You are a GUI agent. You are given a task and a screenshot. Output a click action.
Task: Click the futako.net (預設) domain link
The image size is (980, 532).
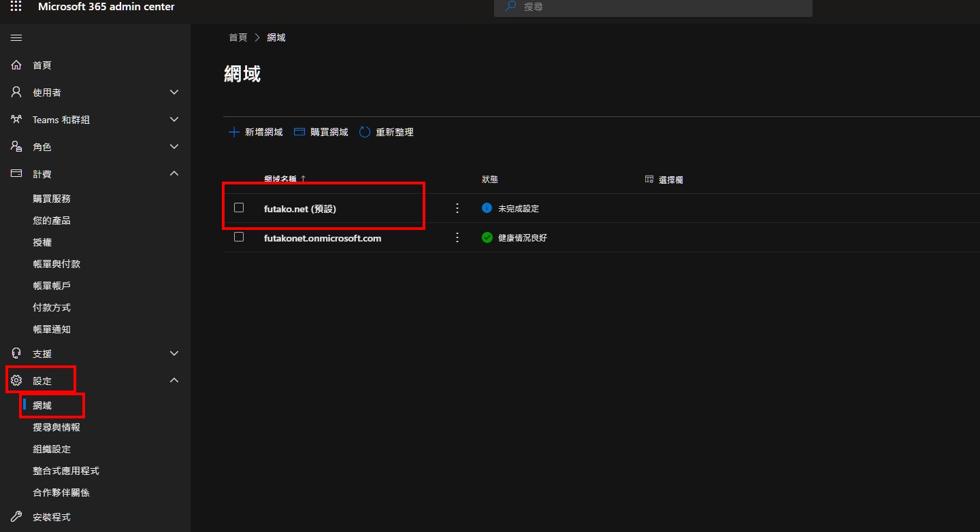(x=300, y=209)
